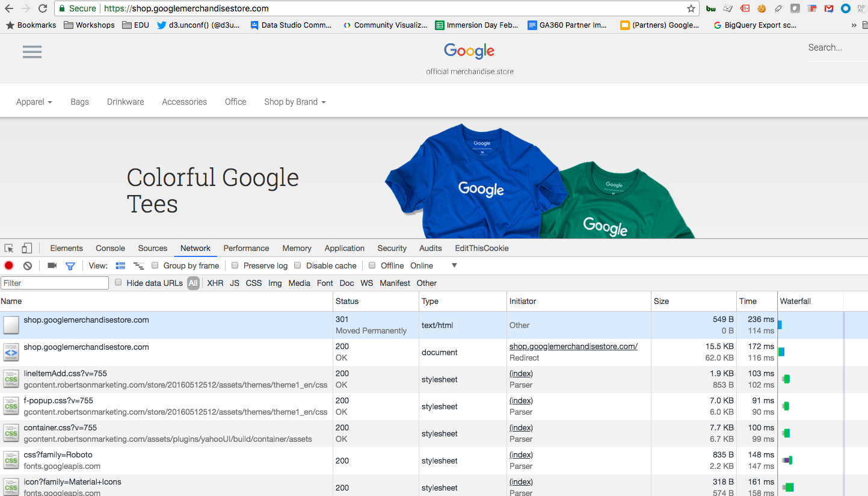
Task: Filter requests by XHR
Action: point(215,283)
